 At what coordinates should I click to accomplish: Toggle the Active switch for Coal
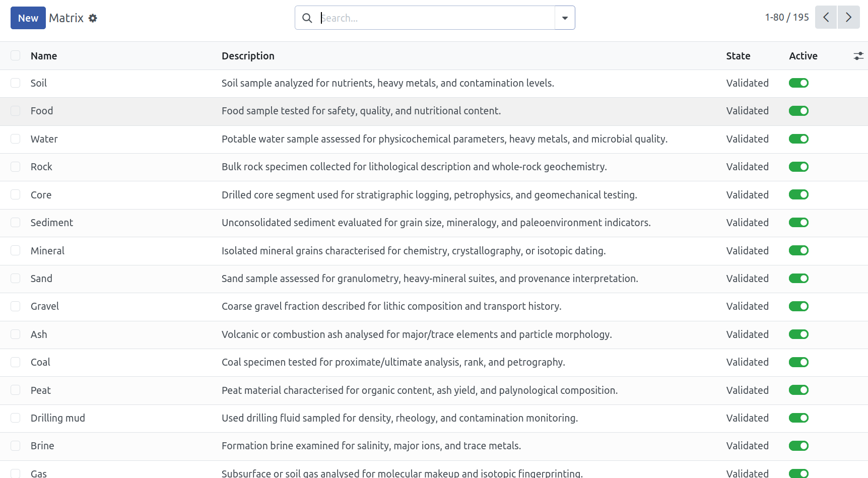pyautogui.click(x=798, y=362)
